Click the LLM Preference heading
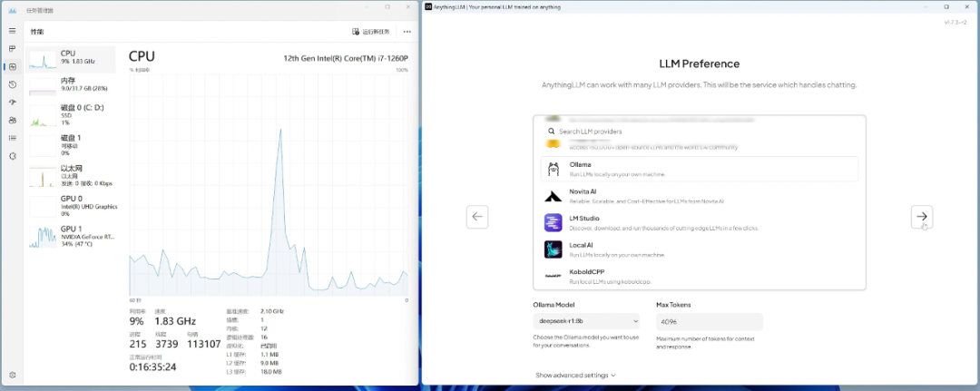Image resolution: width=980 pixels, height=391 pixels. [x=700, y=64]
